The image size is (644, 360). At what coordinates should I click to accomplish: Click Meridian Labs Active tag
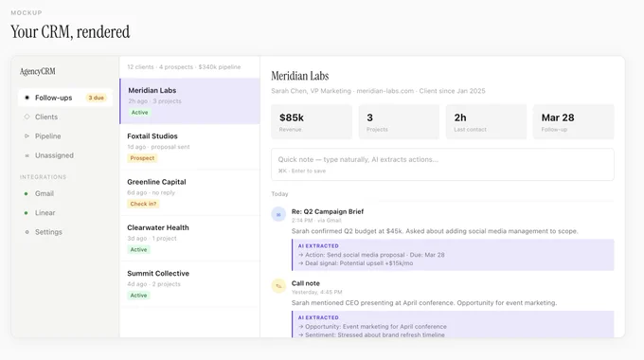tap(139, 113)
